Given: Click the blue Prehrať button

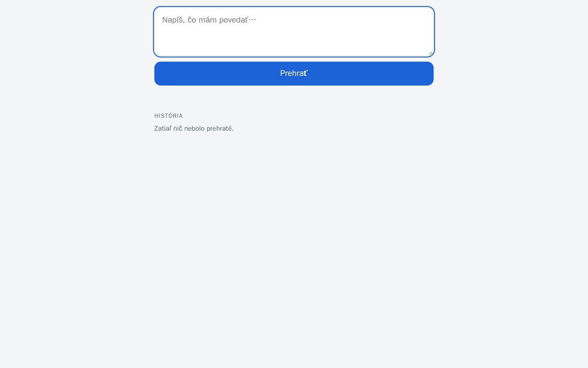Looking at the screenshot, I should tap(294, 74).
